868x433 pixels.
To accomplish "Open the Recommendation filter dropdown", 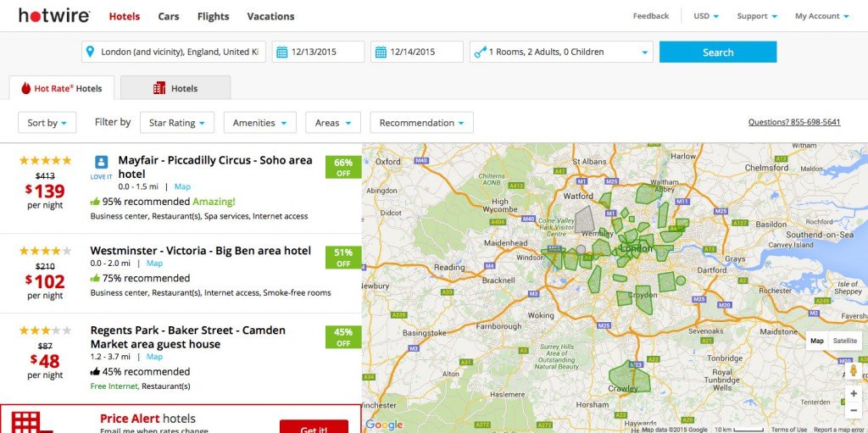I will (x=421, y=123).
